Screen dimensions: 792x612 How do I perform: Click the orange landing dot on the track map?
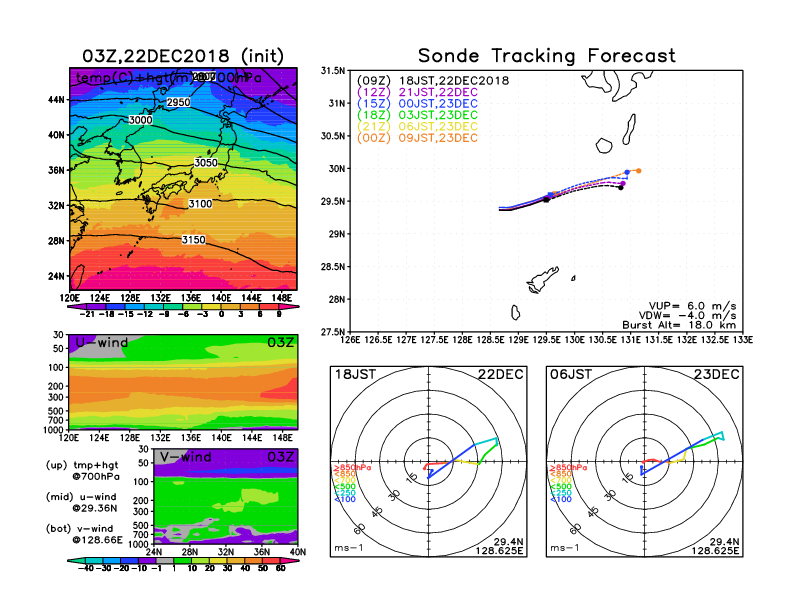(x=638, y=171)
